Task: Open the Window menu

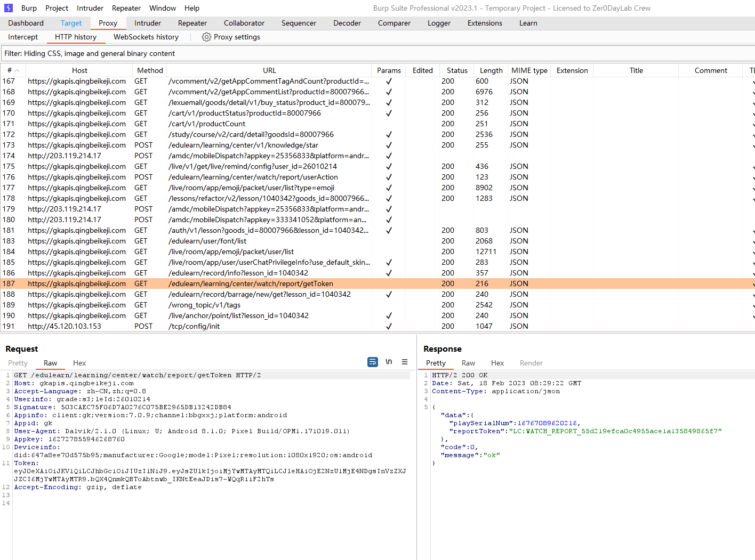Action: pos(163,8)
